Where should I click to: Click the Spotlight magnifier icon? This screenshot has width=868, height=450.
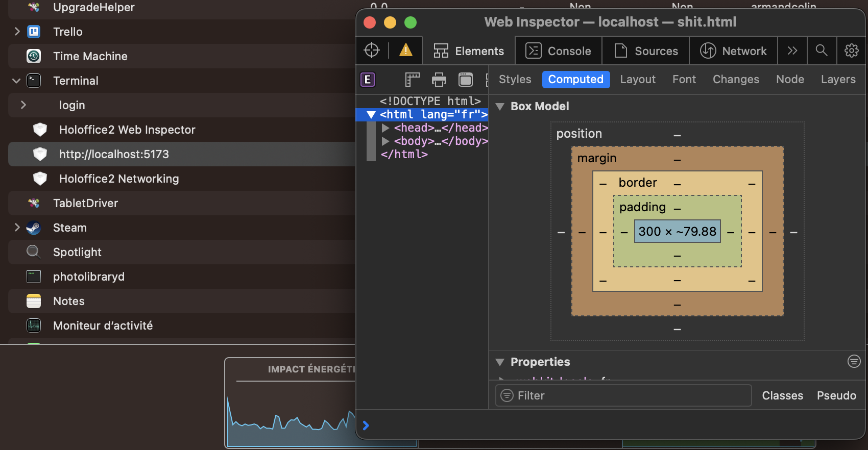click(x=34, y=252)
